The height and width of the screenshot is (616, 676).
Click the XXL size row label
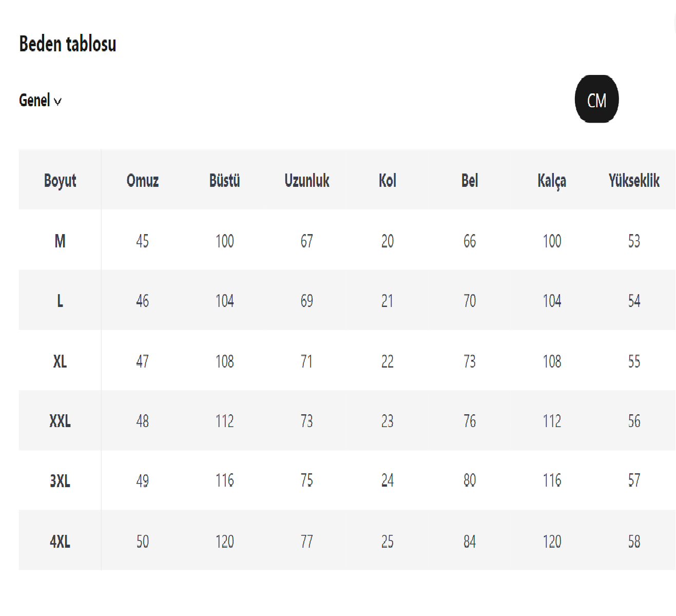(x=60, y=421)
